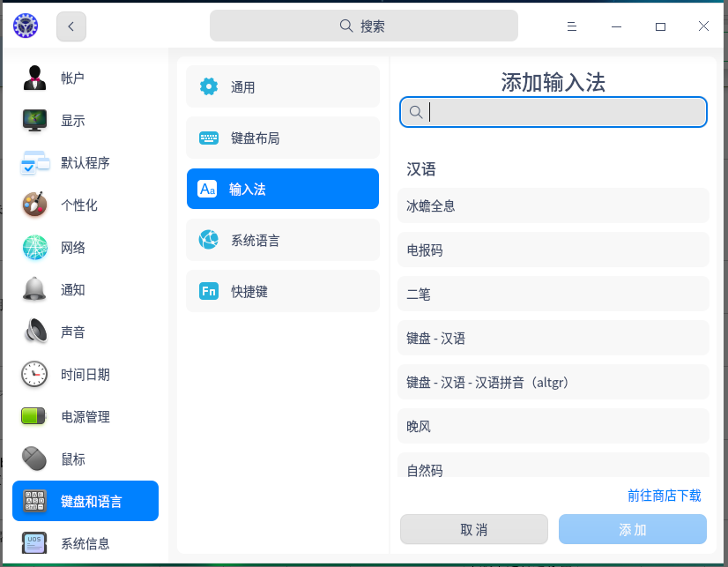Open 时间日期 clock icon
728x567 pixels.
tap(34, 375)
